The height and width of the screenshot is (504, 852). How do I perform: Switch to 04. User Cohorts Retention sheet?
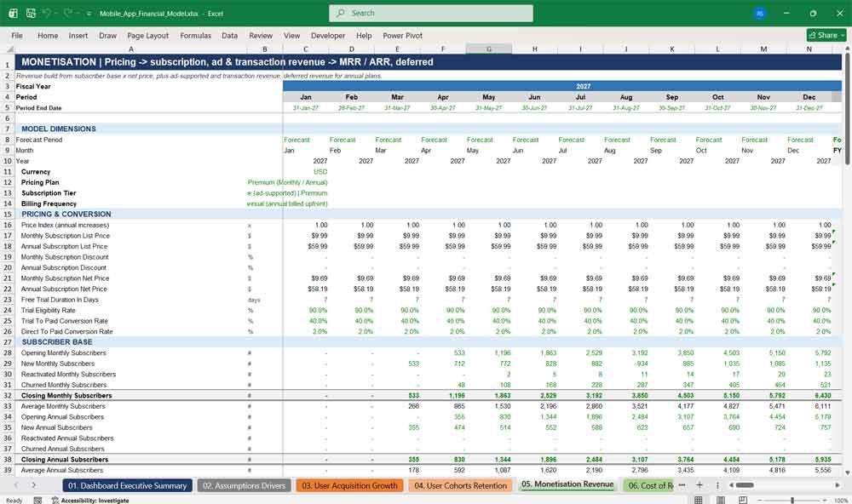[460, 485]
